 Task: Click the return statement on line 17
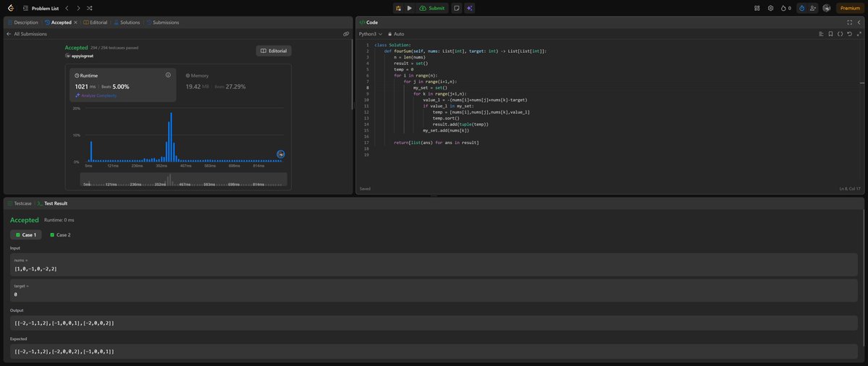(x=437, y=142)
